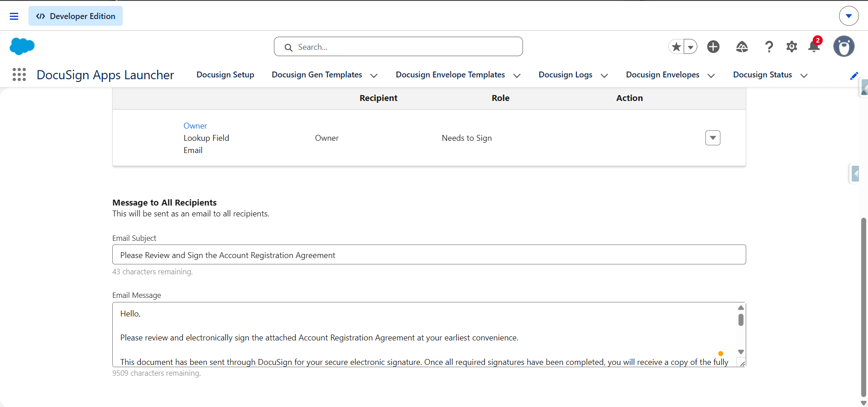The width and height of the screenshot is (868, 407).
Task: Click the Email Message scrollbar thumb
Action: [x=741, y=320]
